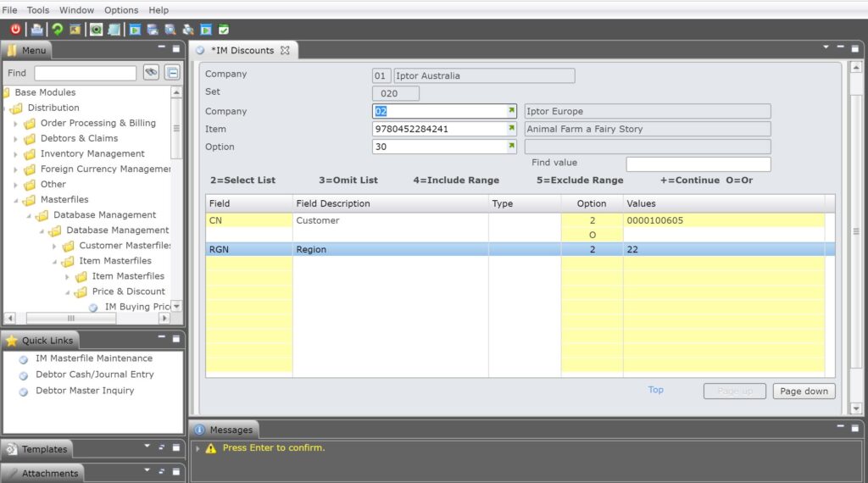
Task: Open the Options menu in menu bar
Action: click(x=121, y=10)
